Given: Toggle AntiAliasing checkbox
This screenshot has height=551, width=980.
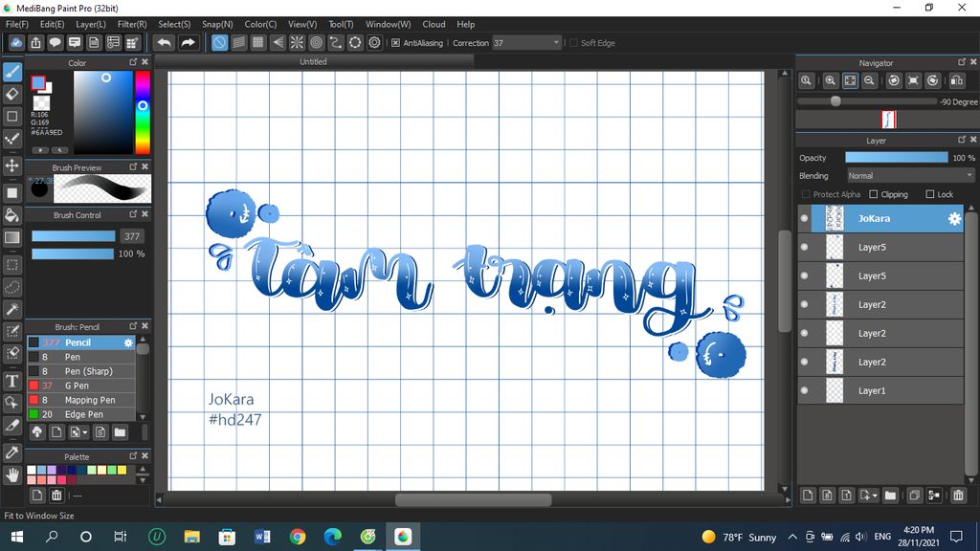Looking at the screenshot, I should click(395, 42).
